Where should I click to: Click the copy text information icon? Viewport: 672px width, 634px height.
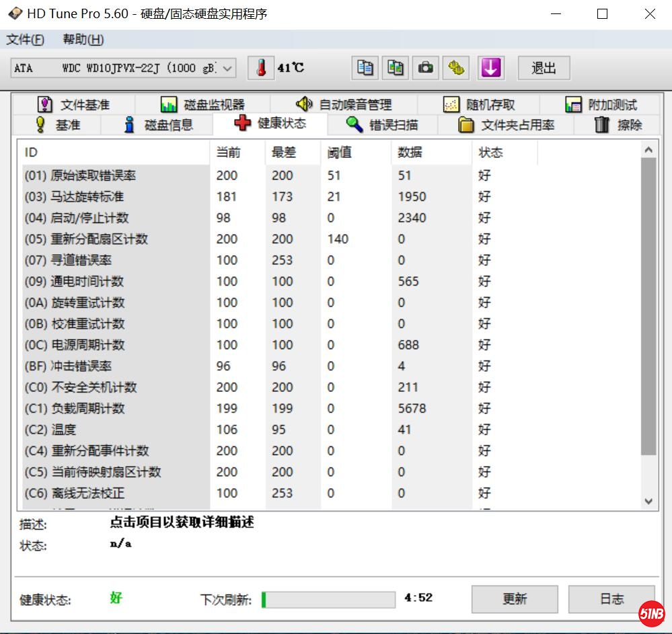(x=364, y=67)
